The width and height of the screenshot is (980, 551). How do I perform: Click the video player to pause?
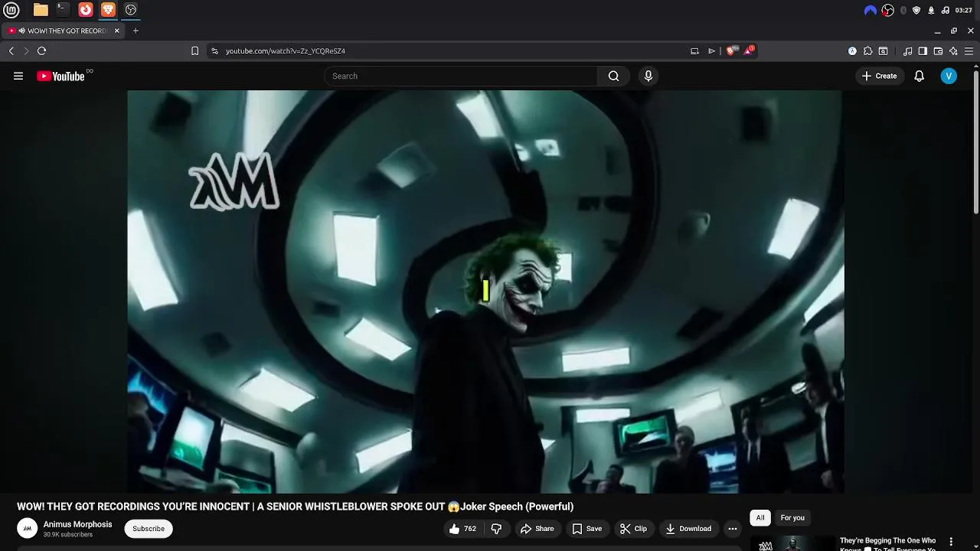coord(485,292)
